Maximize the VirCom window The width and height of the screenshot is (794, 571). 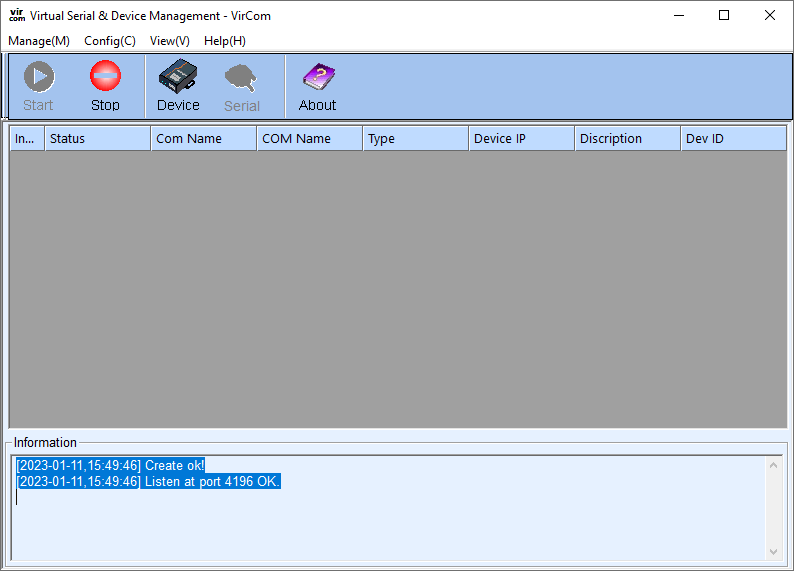(724, 15)
